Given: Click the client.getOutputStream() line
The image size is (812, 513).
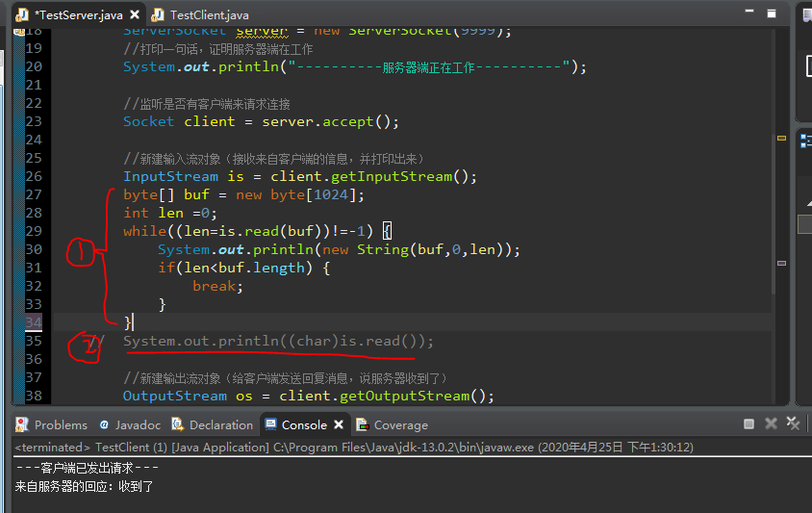Looking at the screenshot, I should [309, 396].
